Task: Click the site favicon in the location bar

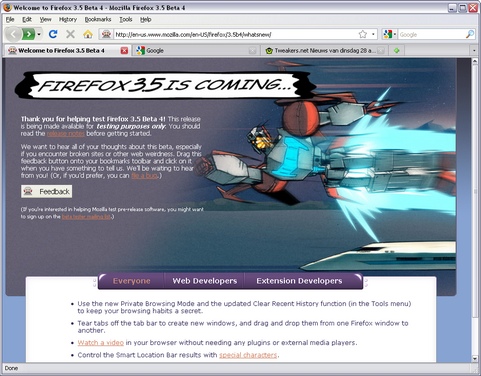Action: (x=106, y=34)
